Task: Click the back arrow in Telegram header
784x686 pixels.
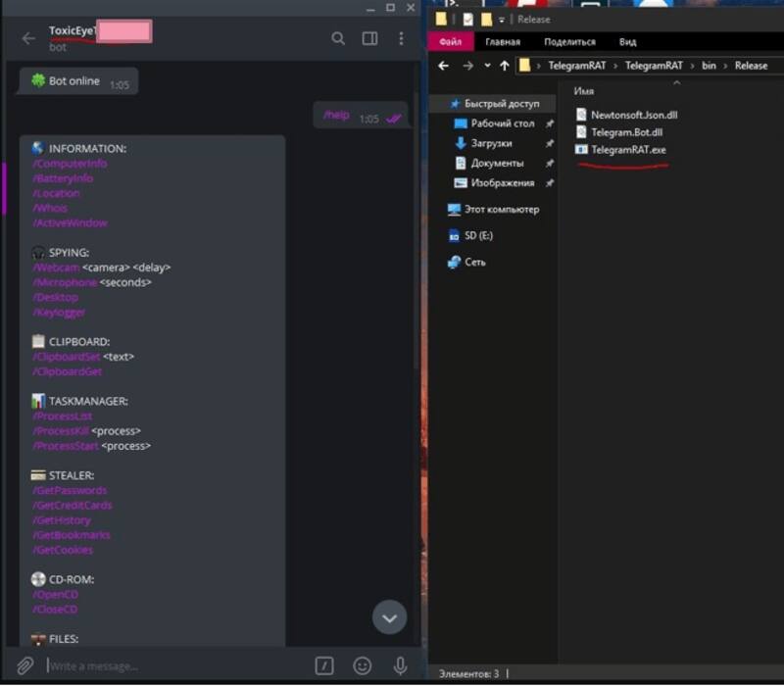Action: [x=27, y=39]
